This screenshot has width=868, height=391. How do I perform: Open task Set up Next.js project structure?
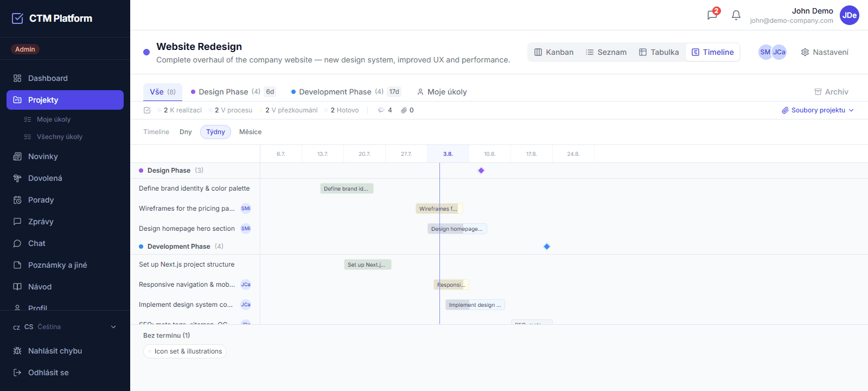tap(187, 264)
